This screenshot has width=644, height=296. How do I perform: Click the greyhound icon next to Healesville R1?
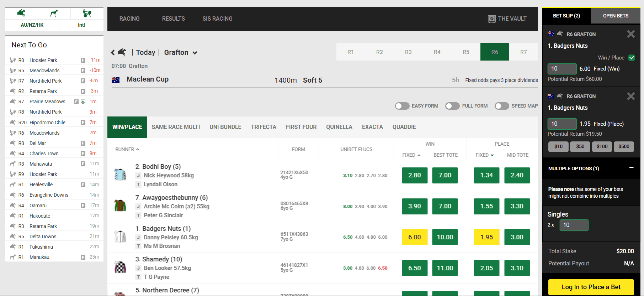click(x=13, y=185)
